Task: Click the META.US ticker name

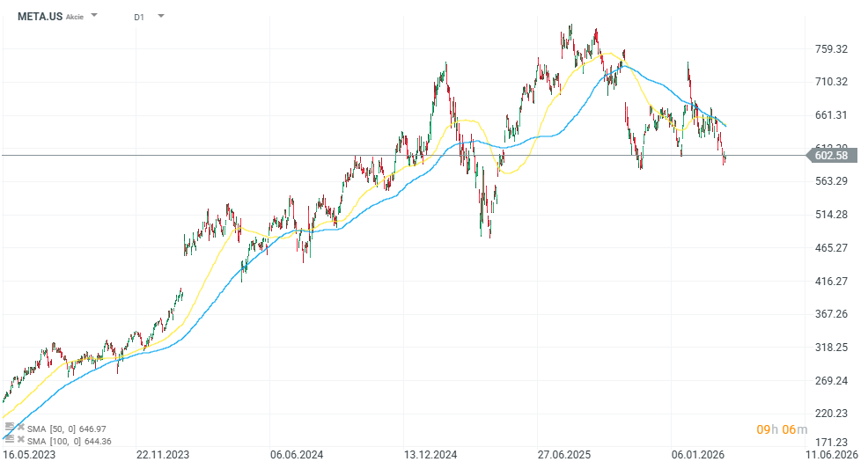Action: click(40, 16)
